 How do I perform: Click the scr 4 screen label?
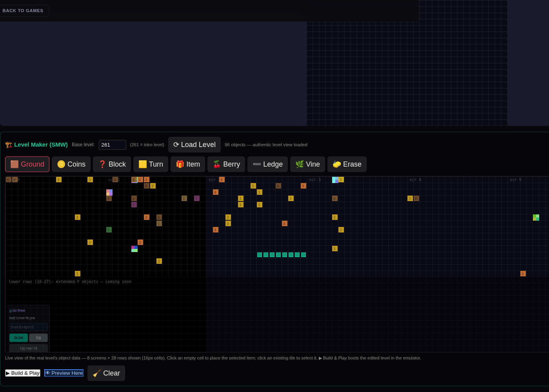pos(415,180)
